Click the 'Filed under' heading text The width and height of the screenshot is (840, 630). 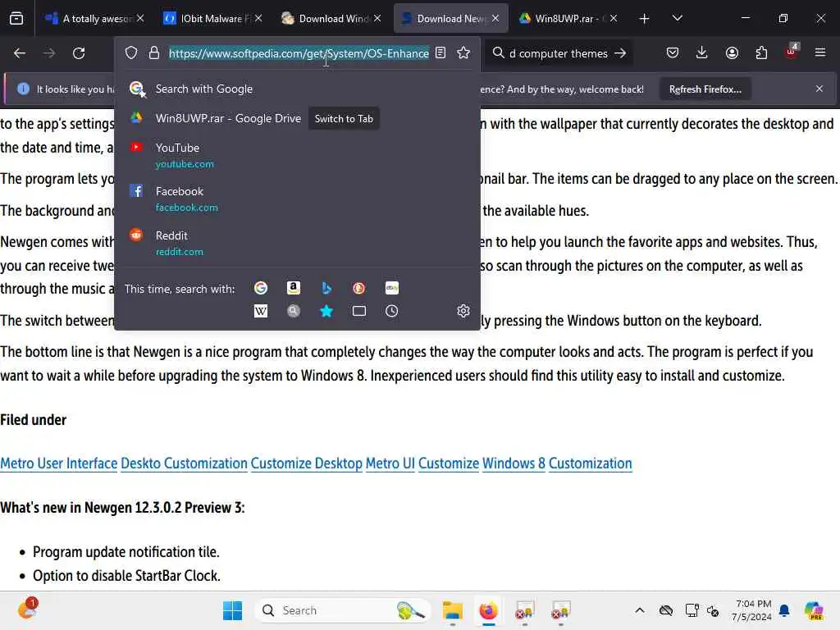pos(33,419)
